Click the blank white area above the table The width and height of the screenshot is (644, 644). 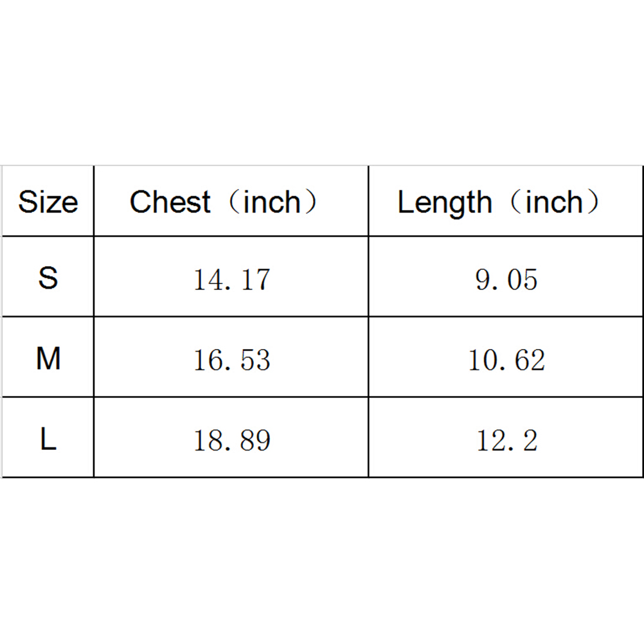(x=321, y=84)
